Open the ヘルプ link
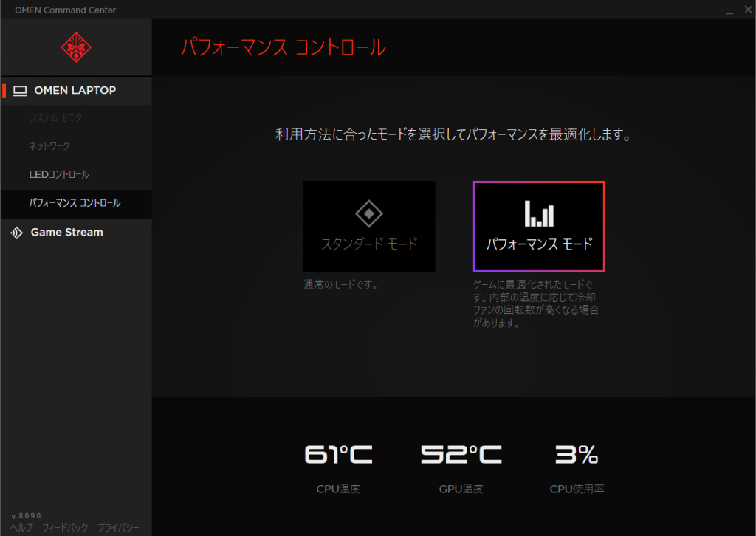The width and height of the screenshot is (756, 536). [21, 528]
